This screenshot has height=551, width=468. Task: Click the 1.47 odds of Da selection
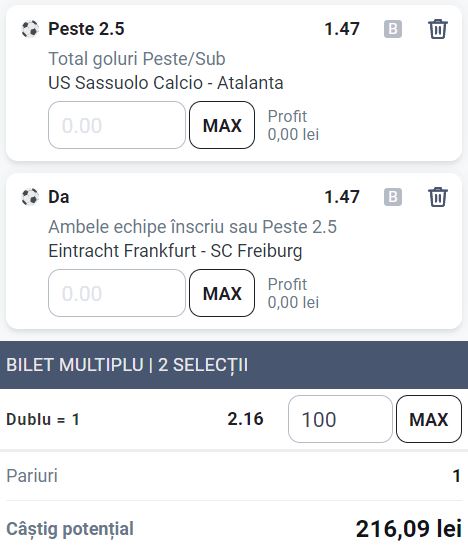pyautogui.click(x=342, y=197)
